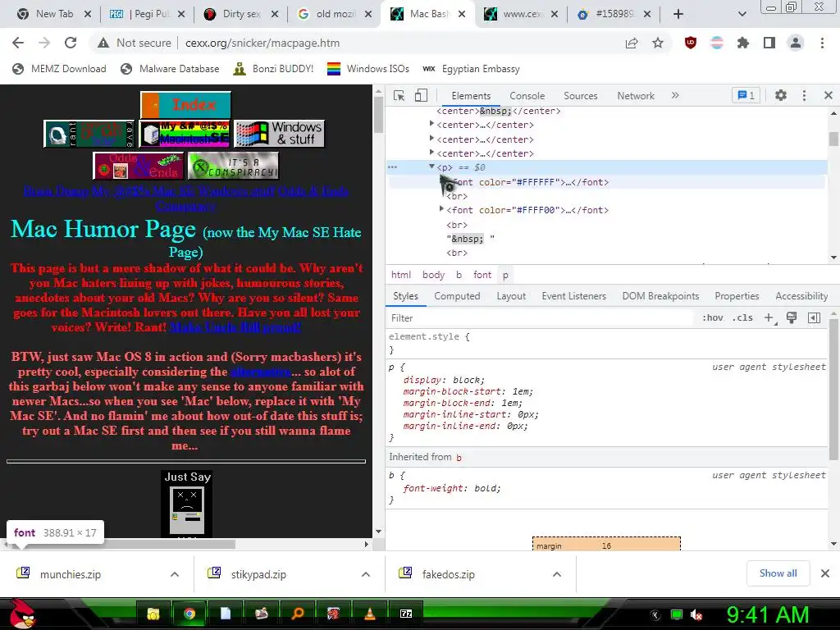840x630 pixels.
Task: Open a new tab with the plus button
Action: [x=678, y=14]
